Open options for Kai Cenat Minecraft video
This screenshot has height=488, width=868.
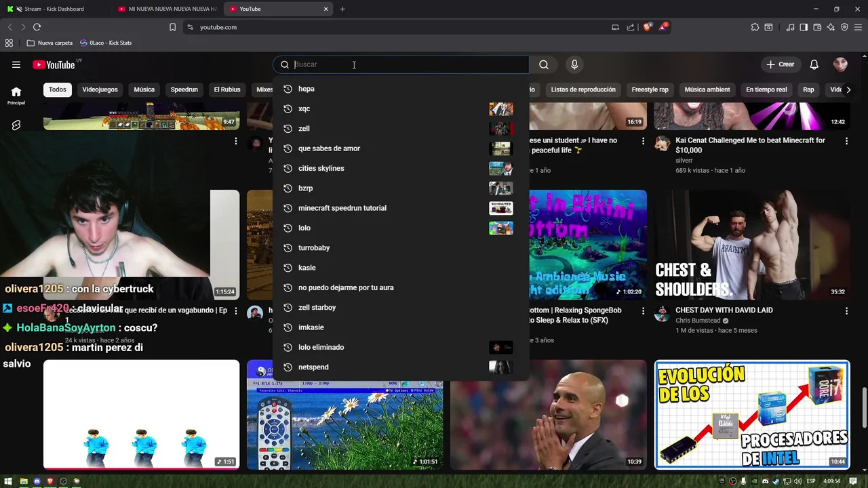(846, 141)
